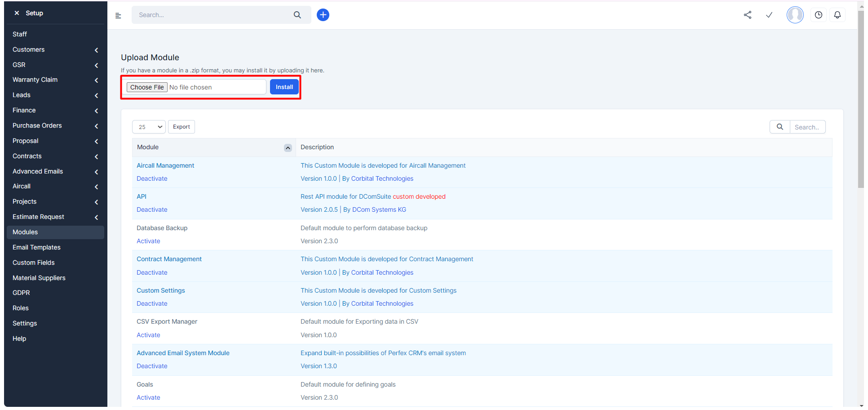Open the Contract Management module link
The width and height of the screenshot is (868, 410).
[x=169, y=259]
